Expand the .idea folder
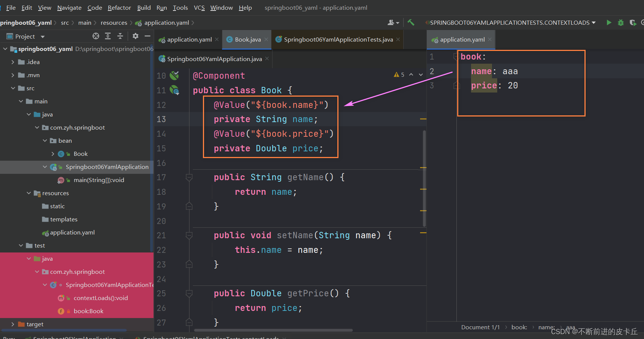Image resolution: width=644 pixels, height=339 pixels. coord(13,62)
